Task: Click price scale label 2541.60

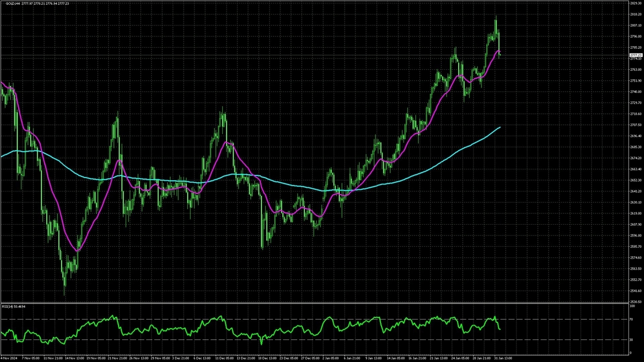Action: [635, 291]
